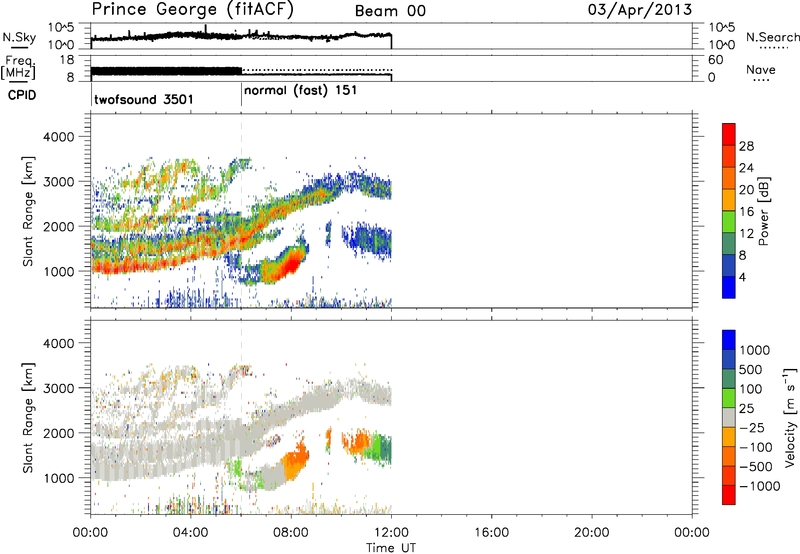Click the red top segment of Power colorbar

[729, 134]
